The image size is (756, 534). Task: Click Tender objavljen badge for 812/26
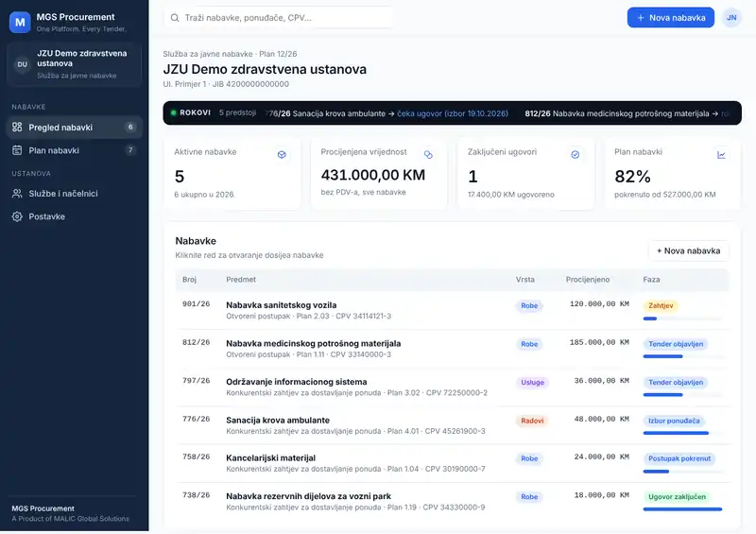pyautogui.click(x=676, y=344)
